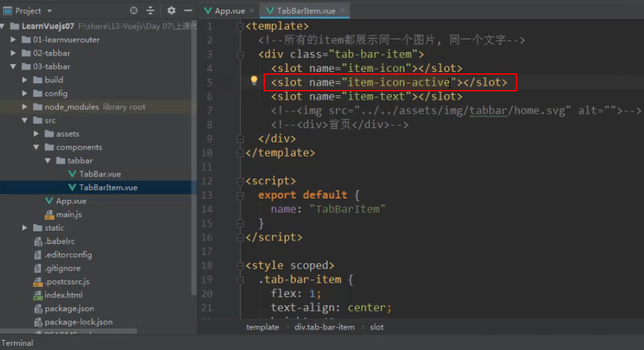The width and height of the screenshot is (644, 350).
Task: Select the TabBarItem.vue editor tab
Action: 306,11
